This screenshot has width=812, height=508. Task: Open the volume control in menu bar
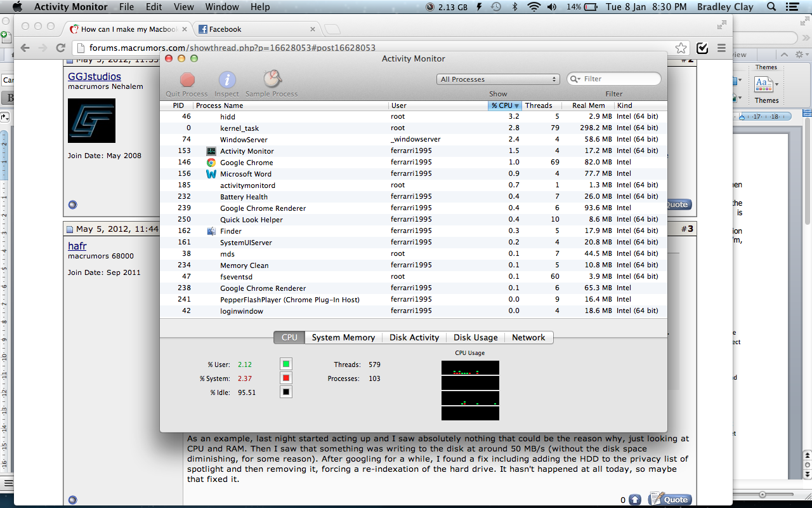[x=552, y=7]
